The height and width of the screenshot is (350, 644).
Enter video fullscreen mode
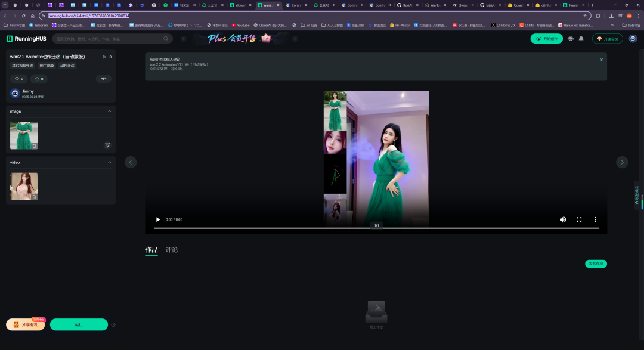coord(579,219)
